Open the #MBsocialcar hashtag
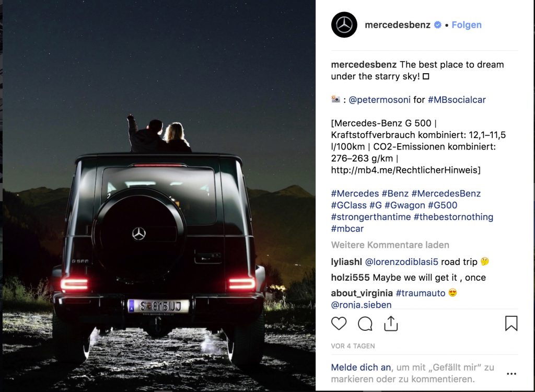 coord(457,100)
